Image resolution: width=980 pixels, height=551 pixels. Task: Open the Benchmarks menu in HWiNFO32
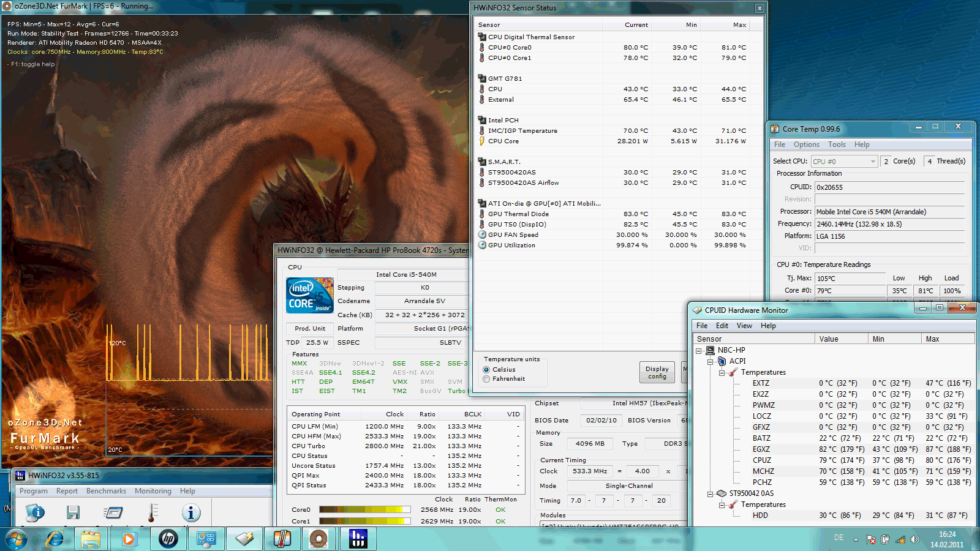coord(106,491)
